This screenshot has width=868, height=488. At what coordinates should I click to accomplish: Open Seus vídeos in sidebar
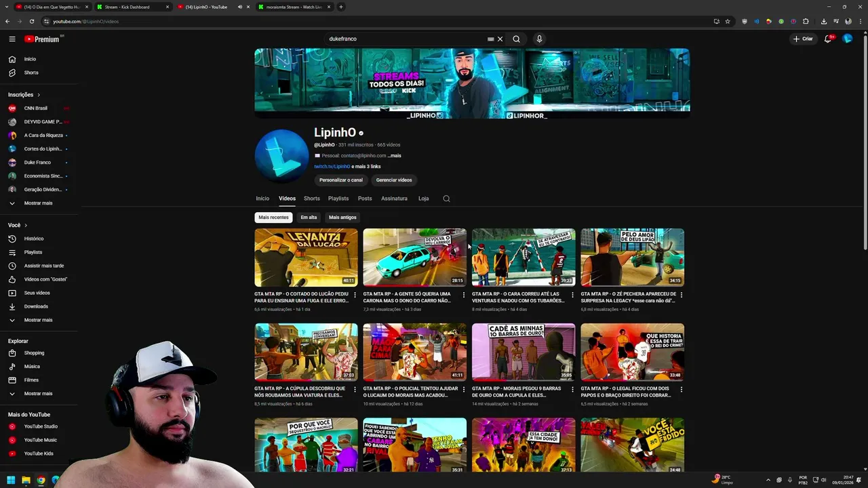(39, 293)
